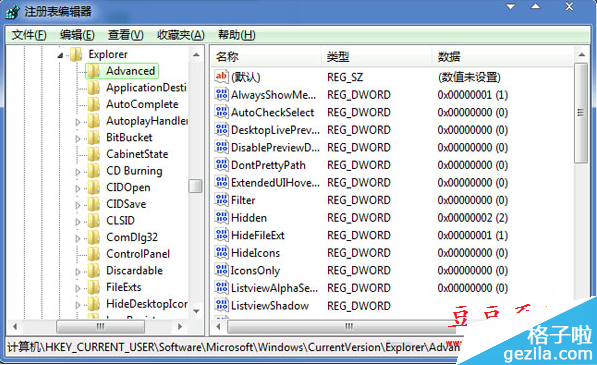Click values pane horizontal scroll left arrow
Image resolution: width=597 pixels, height=365 pixels.
219,327
